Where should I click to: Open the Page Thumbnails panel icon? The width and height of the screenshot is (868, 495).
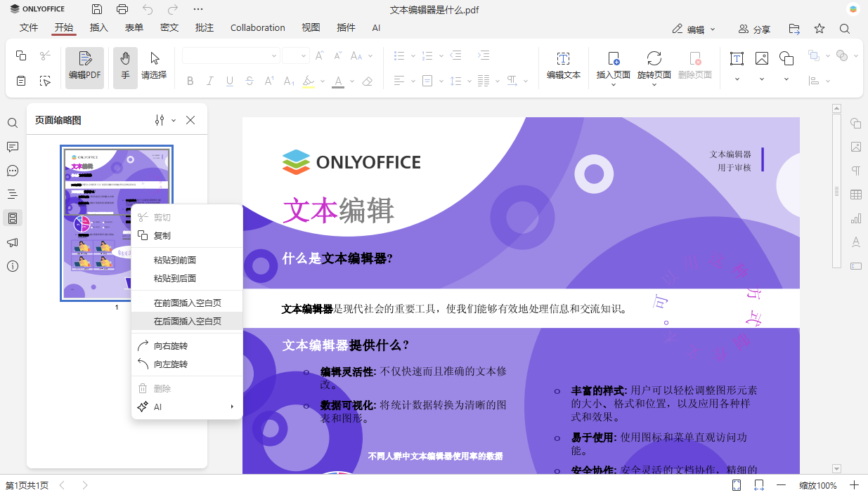(x=13, y=218)
